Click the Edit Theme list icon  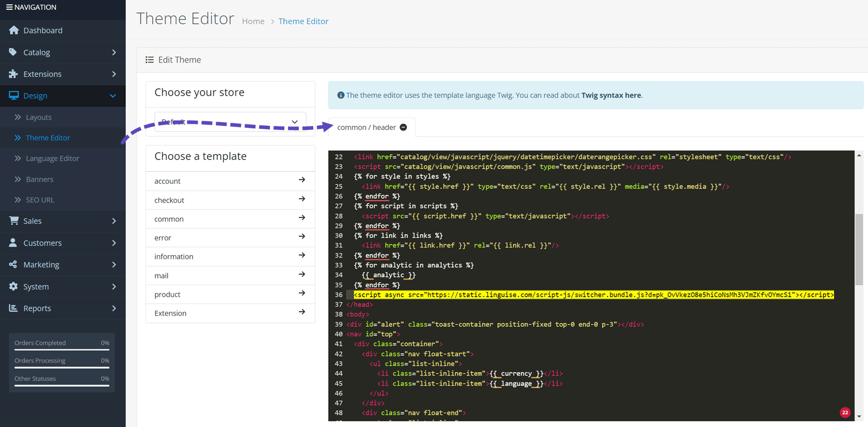[x=150, y=60]
